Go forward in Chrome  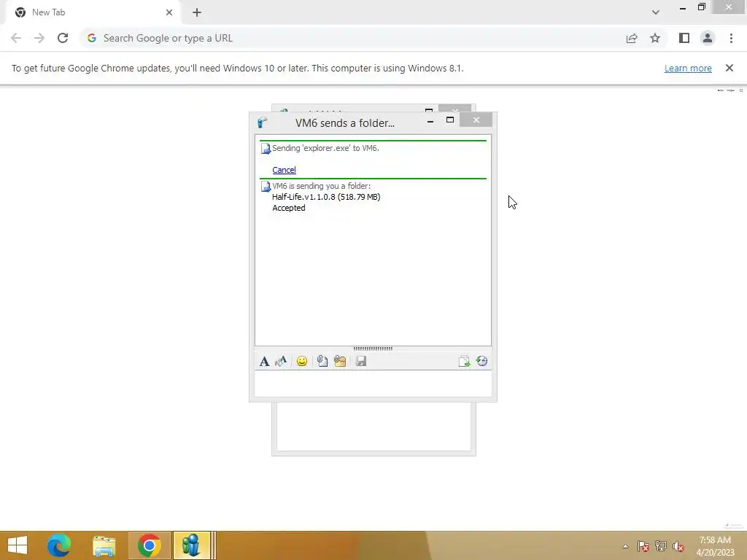point(39,38)
